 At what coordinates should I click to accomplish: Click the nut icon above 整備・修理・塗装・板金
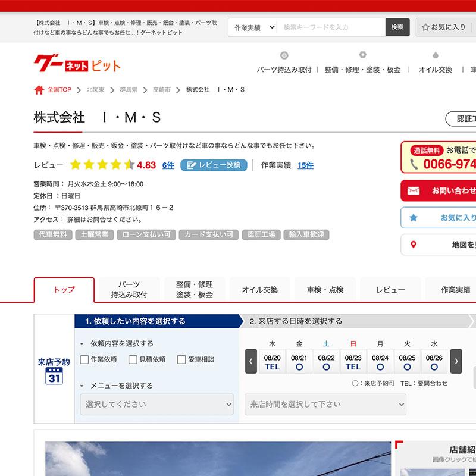[x=362, y=55]
